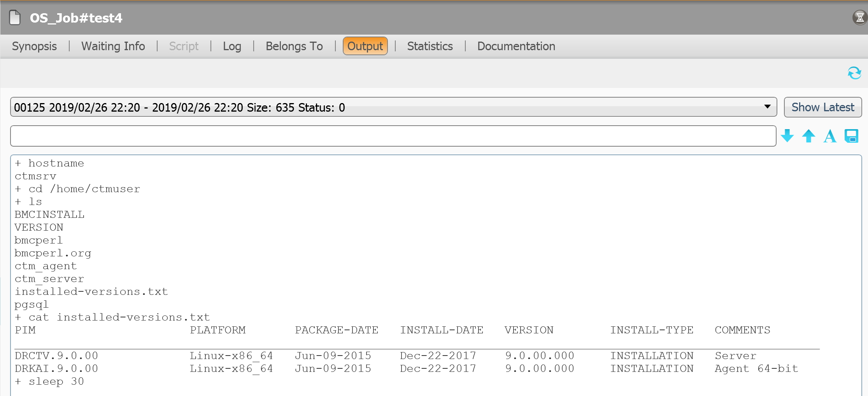Click the '+ sleep 30' line
The width and height of the screenshot is (868, 396).
(x=49, y=381)
